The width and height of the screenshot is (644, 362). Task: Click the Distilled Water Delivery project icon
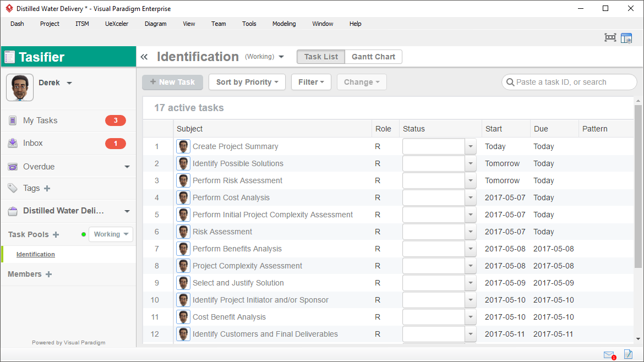pos(13,211)
